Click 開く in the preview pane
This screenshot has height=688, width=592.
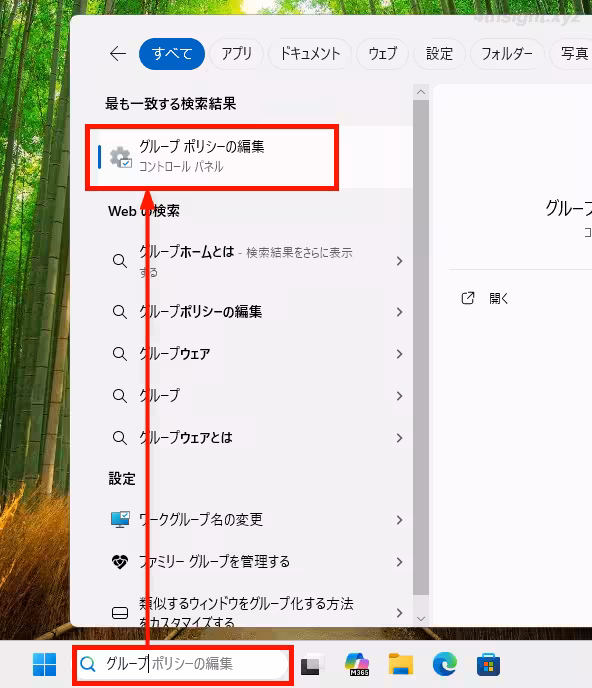coord(499,299)
